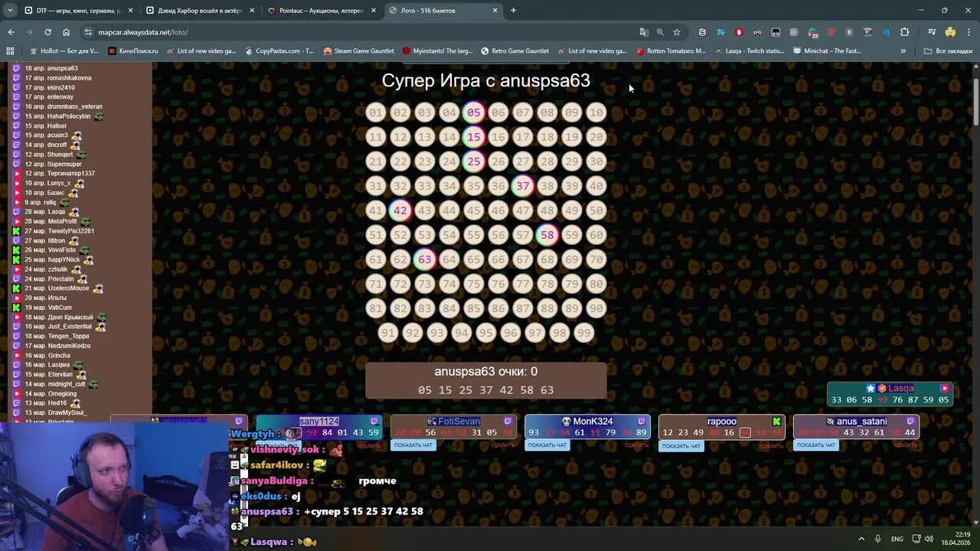Select lotto ball number 37
This screenshot has height=551, width=980.
[523, 186]
